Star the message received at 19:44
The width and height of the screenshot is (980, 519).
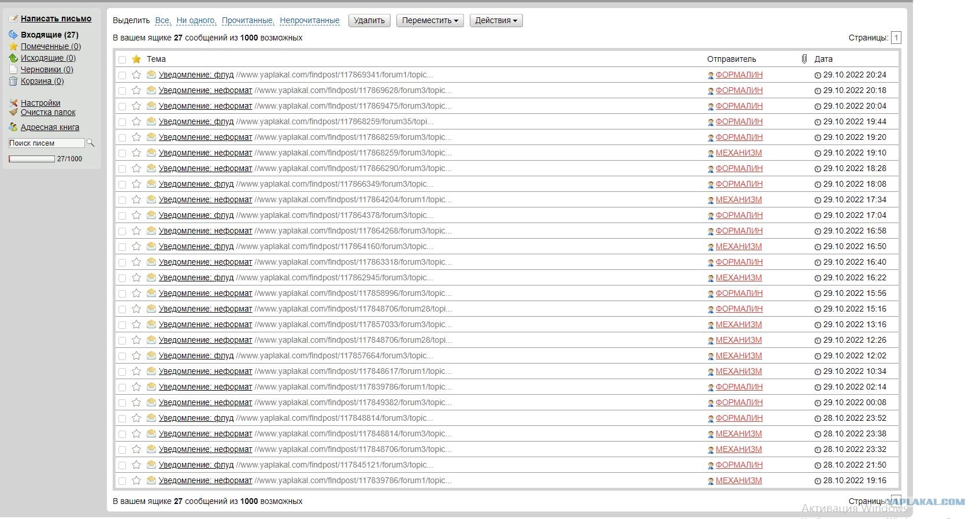136,121
